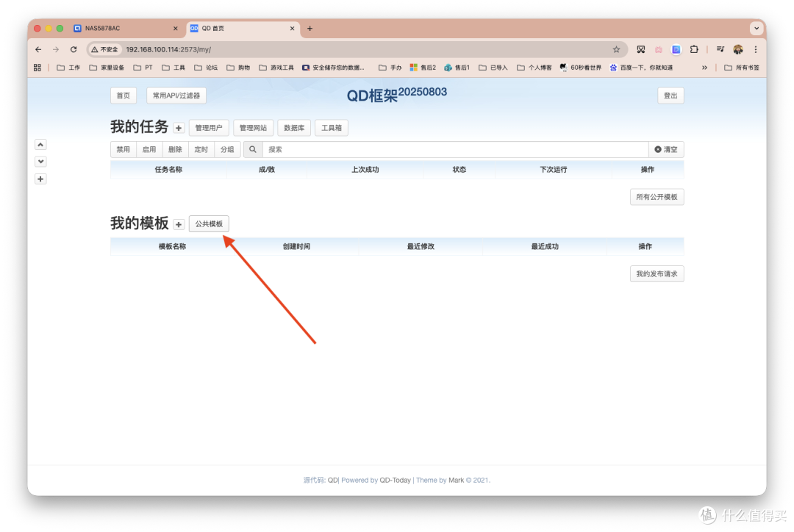Click the address bar URL
Viewport: 794px width, 532px height.
pyautogui.click(x=168, y=50)
